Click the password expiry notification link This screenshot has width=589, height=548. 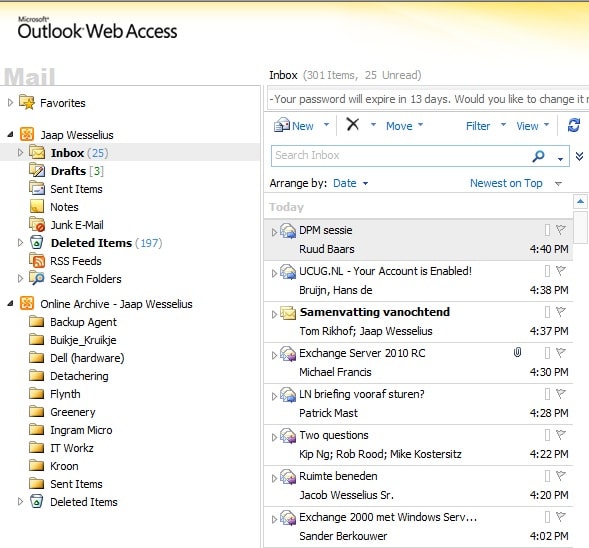point(429,99)
